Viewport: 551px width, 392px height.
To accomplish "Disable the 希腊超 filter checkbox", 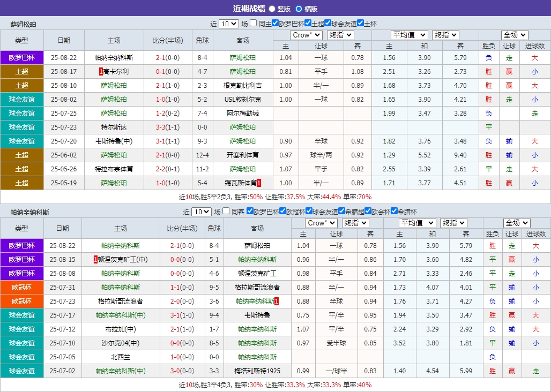I will [341, 210].
